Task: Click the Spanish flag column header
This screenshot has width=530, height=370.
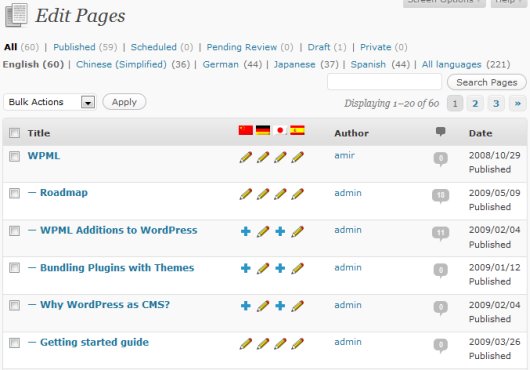Action: click(297, 130)
